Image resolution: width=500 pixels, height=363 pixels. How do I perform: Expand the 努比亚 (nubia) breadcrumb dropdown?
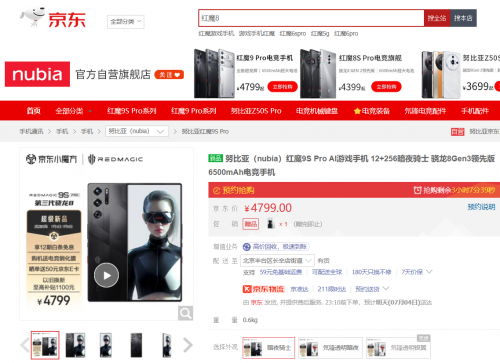pyautogui.click(x=137, y=131)
